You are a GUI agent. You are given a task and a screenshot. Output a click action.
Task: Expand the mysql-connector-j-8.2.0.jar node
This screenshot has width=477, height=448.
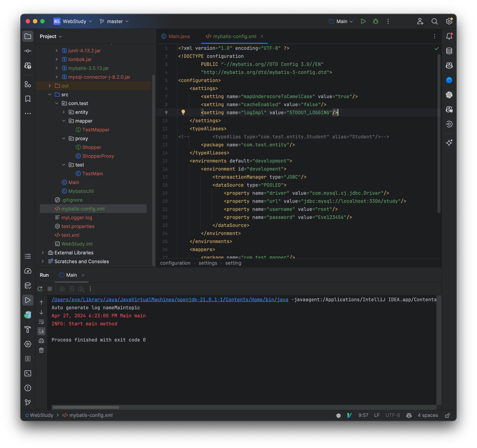point(57,77)
